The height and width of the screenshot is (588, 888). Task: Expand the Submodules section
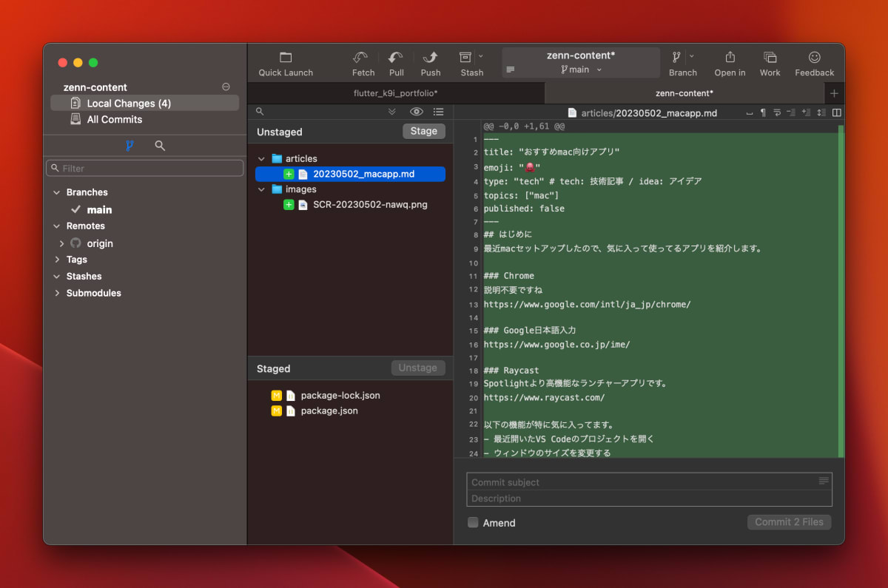pyautogui.click(x=57, y=294)
